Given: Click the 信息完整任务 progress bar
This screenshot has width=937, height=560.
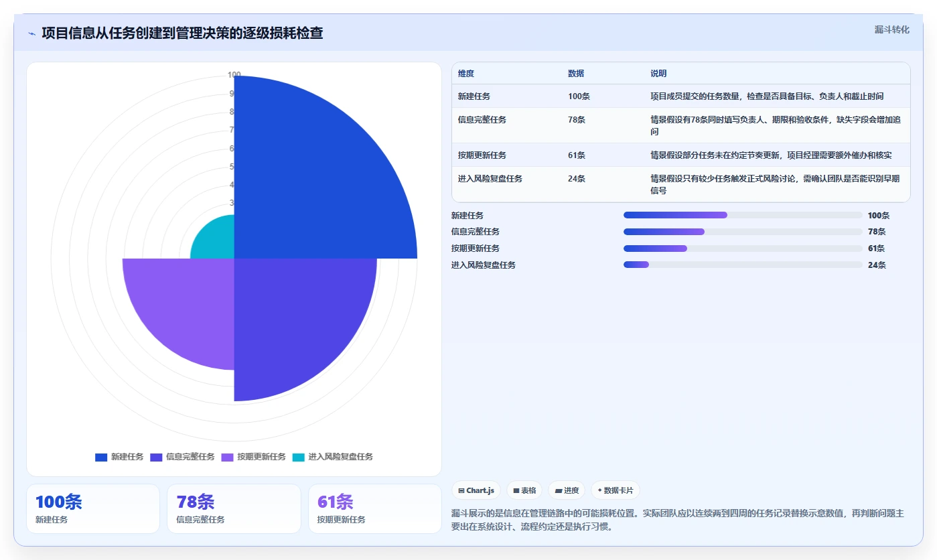Looking at the screenshot, I should tap(743, 232).
